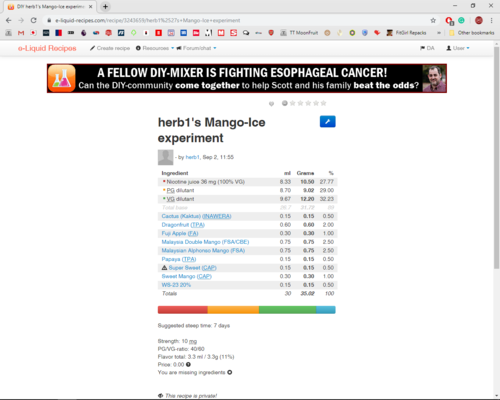Click the blue wrench edit recipe button
Viewport: 500px width, 400px height.
point(327,122)
